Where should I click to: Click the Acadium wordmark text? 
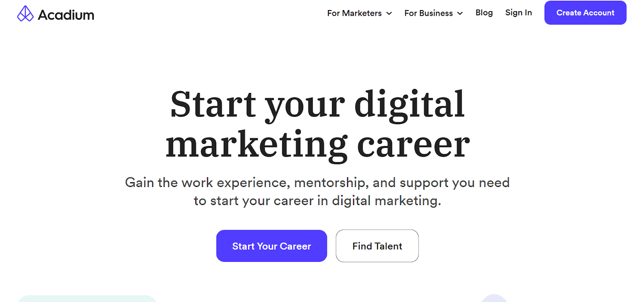point(66,15)
